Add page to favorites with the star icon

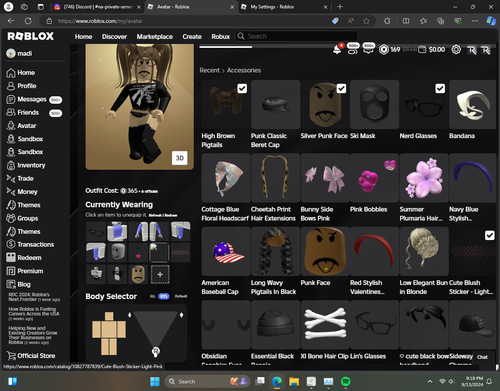366,21
